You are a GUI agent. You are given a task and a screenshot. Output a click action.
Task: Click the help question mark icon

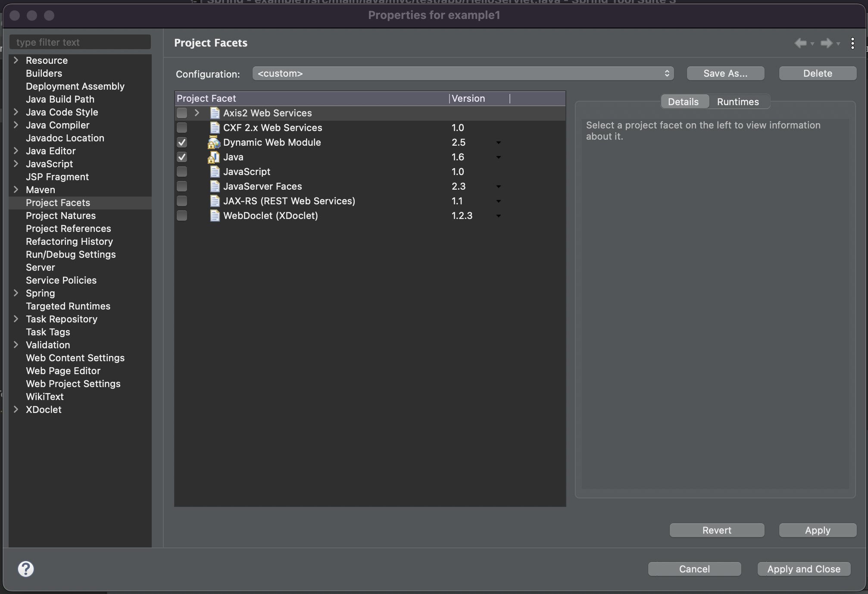pos(26,569)
